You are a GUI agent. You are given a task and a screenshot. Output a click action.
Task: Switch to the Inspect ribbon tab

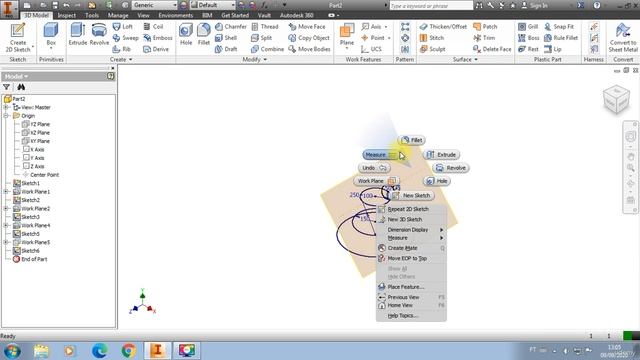67,15
